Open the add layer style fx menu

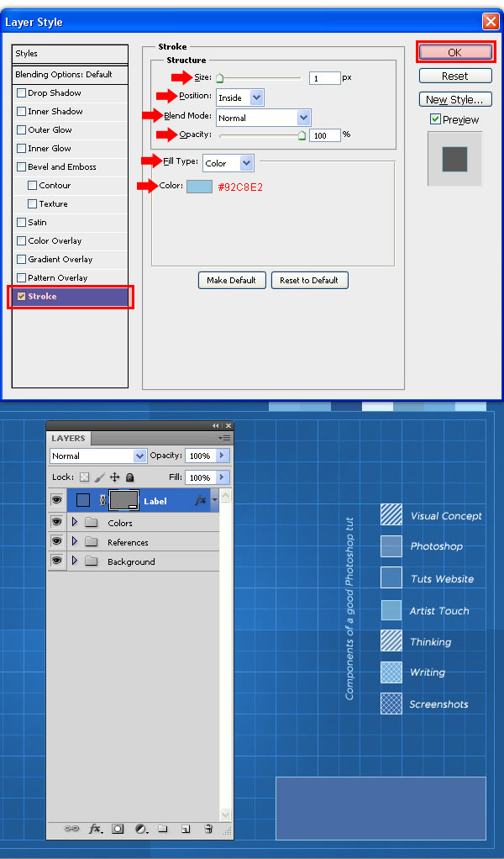click(x=96, y=829)
